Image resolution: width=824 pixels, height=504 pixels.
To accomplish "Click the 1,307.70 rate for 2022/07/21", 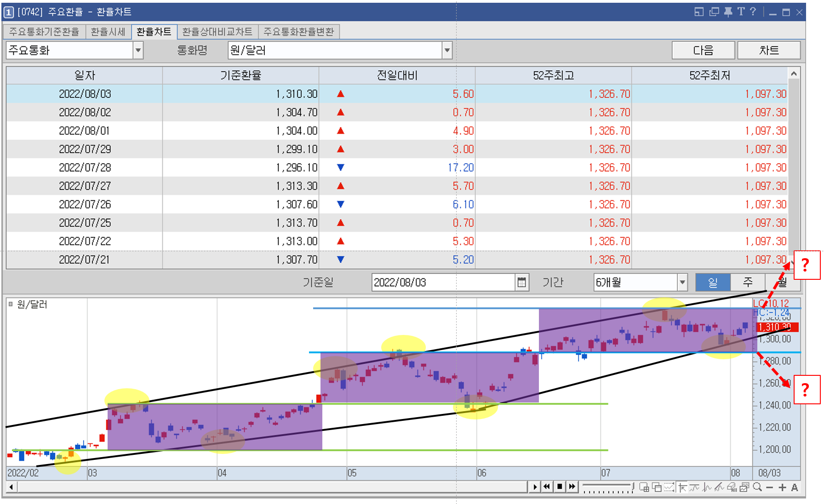I will [297, 259].
